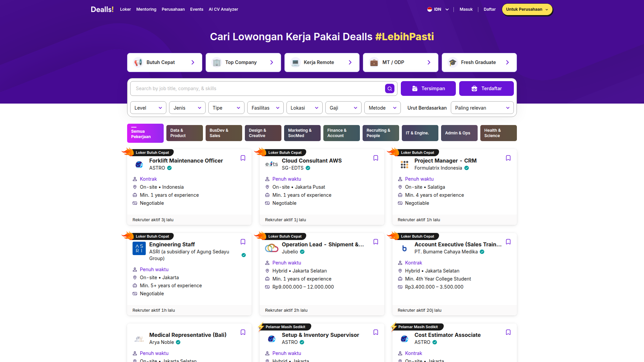This screenshot has width=644, height=362.
Task: Click the Masuk link
Action: click(x=466, y=9)
